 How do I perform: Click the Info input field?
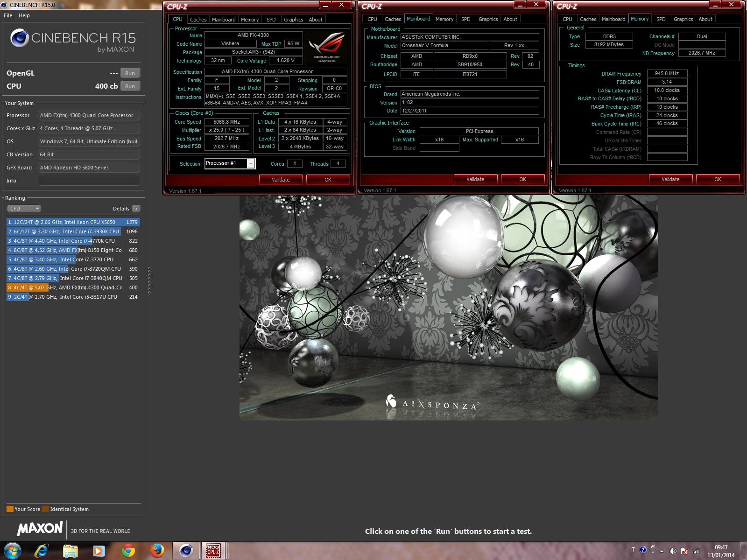coord(89,181)
